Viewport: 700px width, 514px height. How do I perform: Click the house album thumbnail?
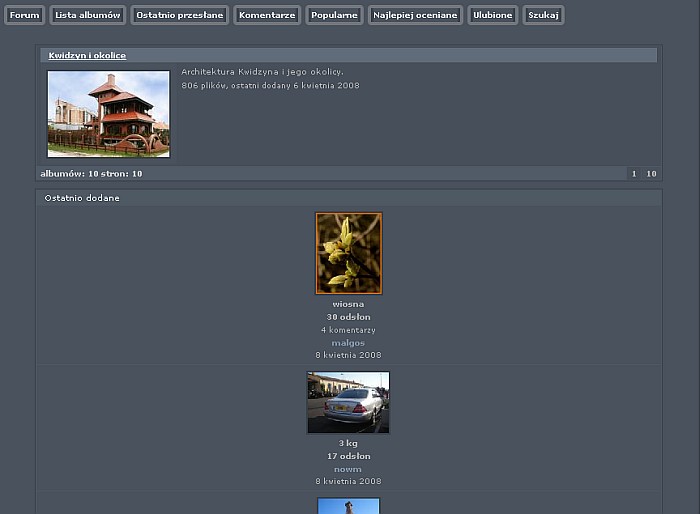[108, 113]
